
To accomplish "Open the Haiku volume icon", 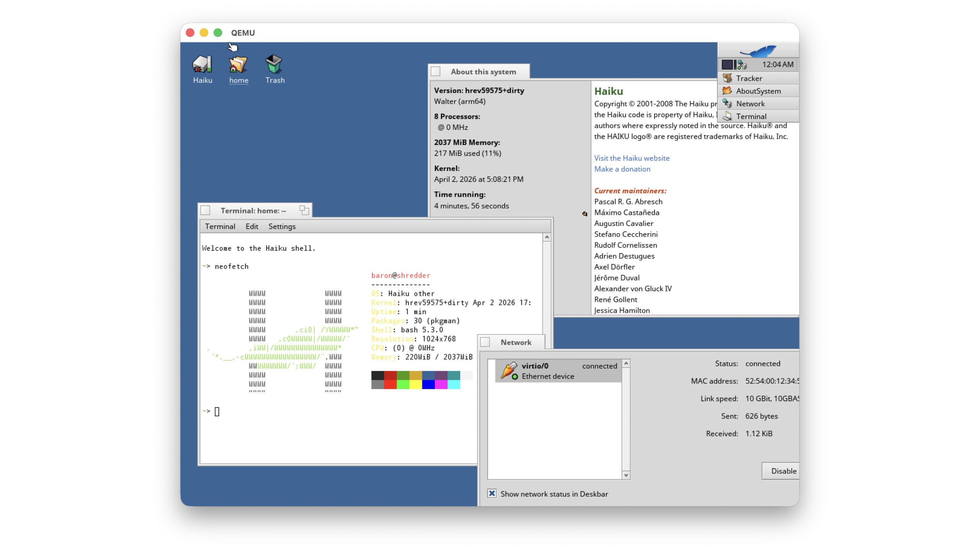I will 203,65.
